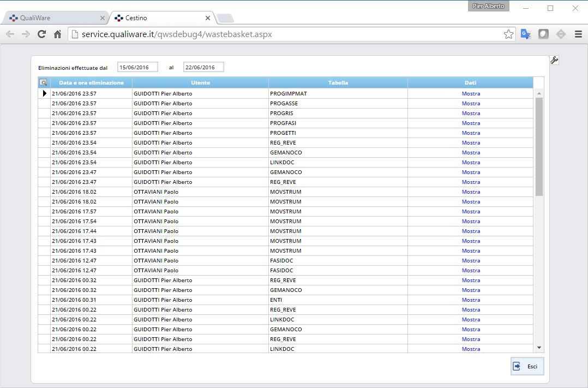Click the browser reload icon
588x388 pixels.
41,34
